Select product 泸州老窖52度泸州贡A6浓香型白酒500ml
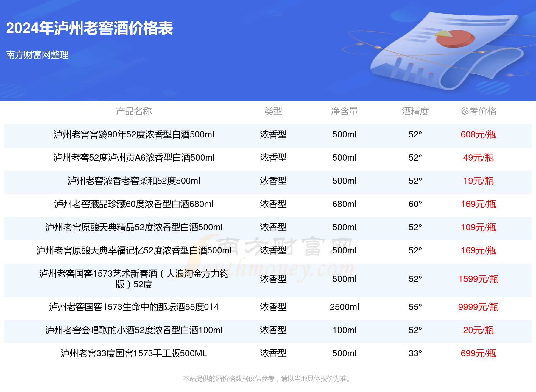The width and height of the screenshot is (536, 392). point(134,158)
